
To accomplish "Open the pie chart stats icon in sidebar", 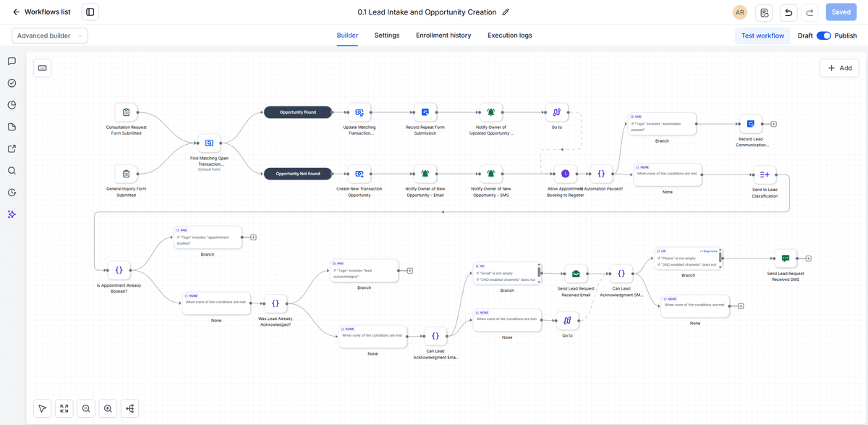I will (12, 105).
